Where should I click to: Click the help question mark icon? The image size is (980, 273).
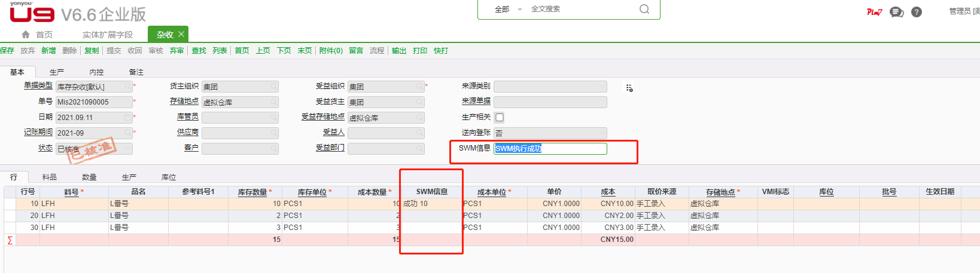click(916, 12)
